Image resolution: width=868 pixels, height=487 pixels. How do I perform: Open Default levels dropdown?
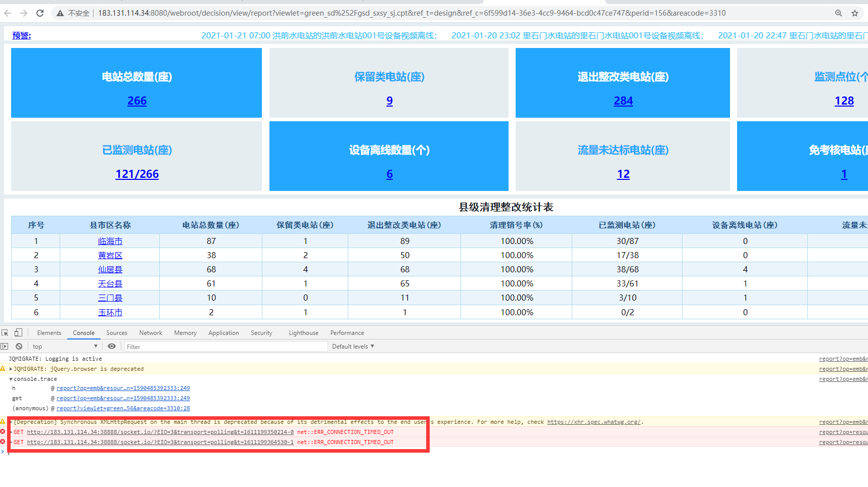click(353, 347)
